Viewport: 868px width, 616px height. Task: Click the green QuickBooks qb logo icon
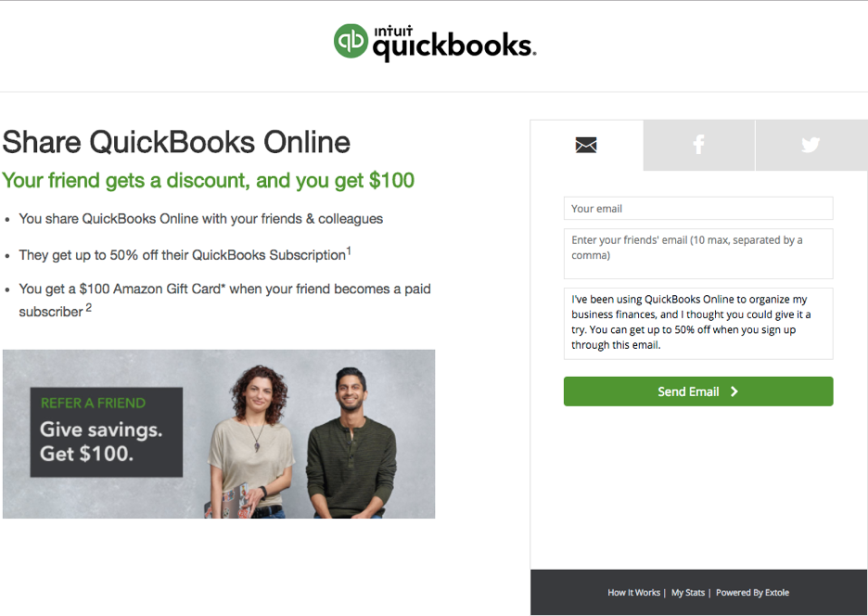tap(351, 41)
